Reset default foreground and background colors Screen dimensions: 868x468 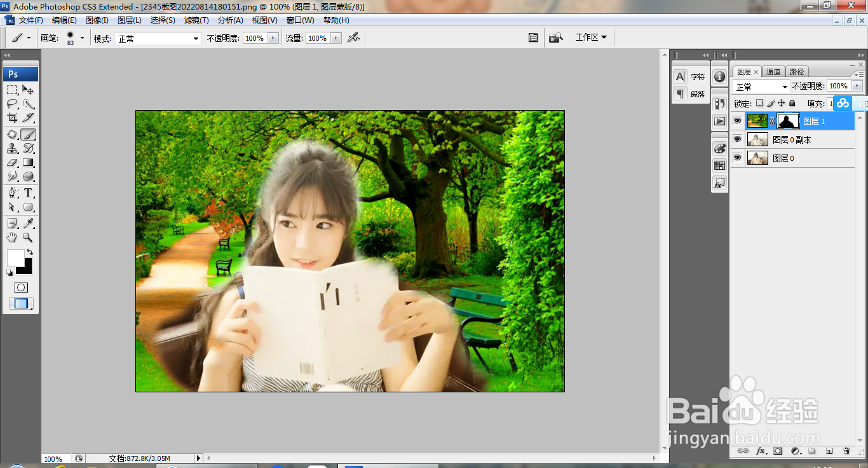tap(10, 273)
